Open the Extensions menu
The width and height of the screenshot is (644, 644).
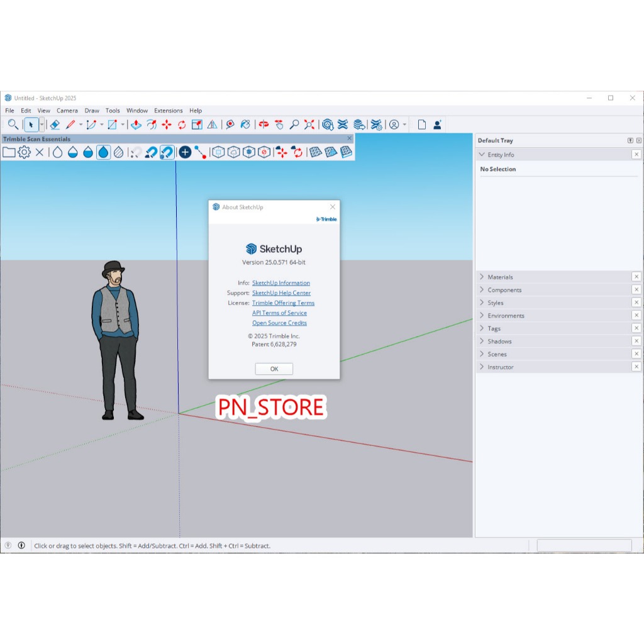pyautogui.click(x=168, y=111)
